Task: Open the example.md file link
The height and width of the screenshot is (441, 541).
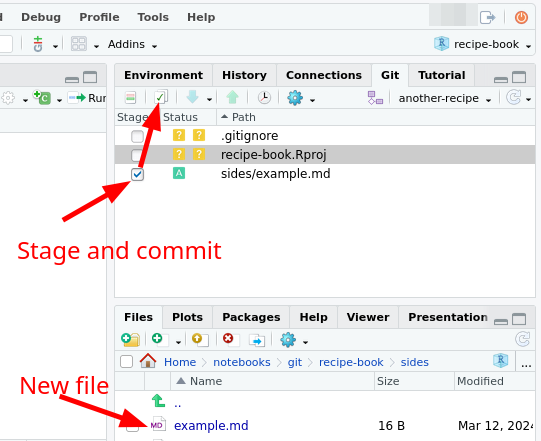Action: coord(211,425)
